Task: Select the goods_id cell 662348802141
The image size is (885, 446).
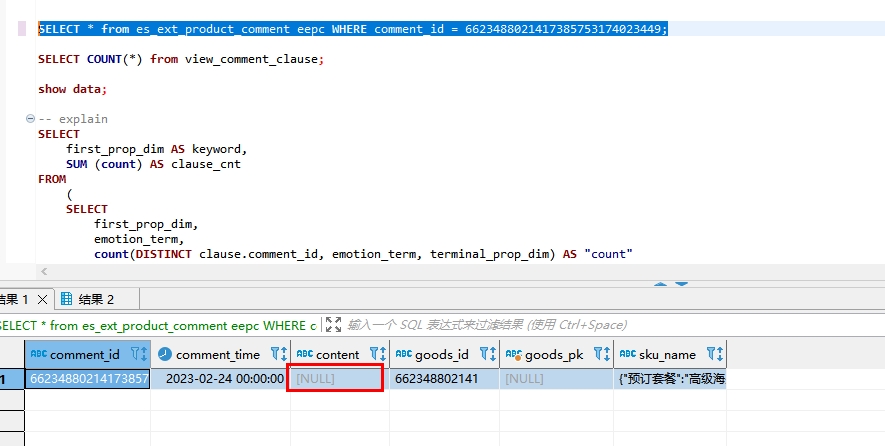Action: tap(444, 379)
